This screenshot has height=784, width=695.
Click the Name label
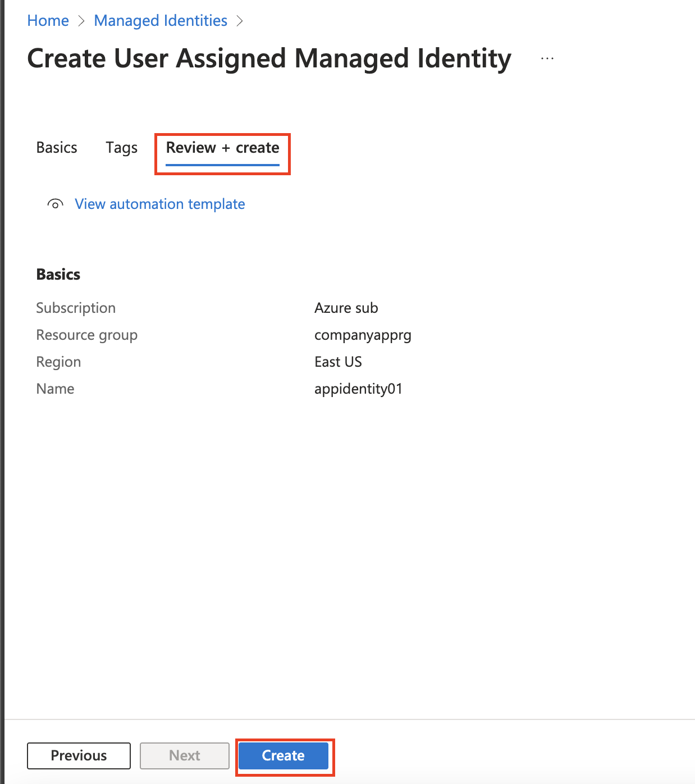[x=55, y=389]
